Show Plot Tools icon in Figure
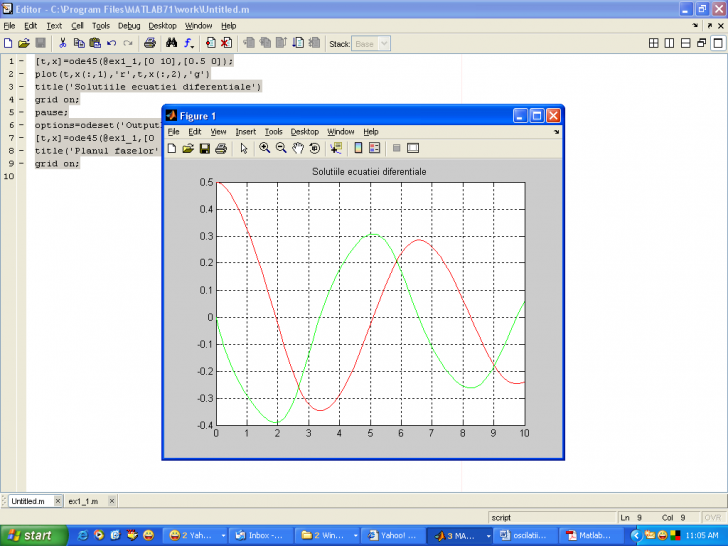This screenshot has width=728, height=546. [413, 148]
